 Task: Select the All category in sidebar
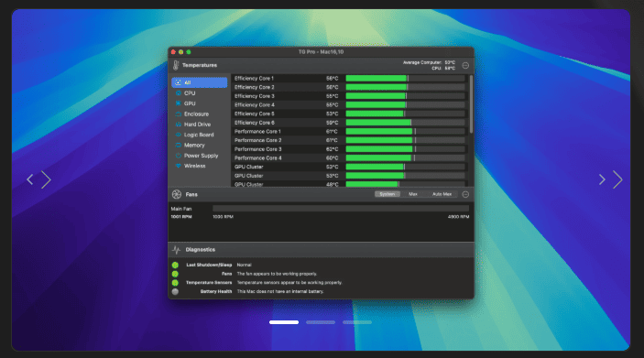pyautogui.click(x=199, y=82)
